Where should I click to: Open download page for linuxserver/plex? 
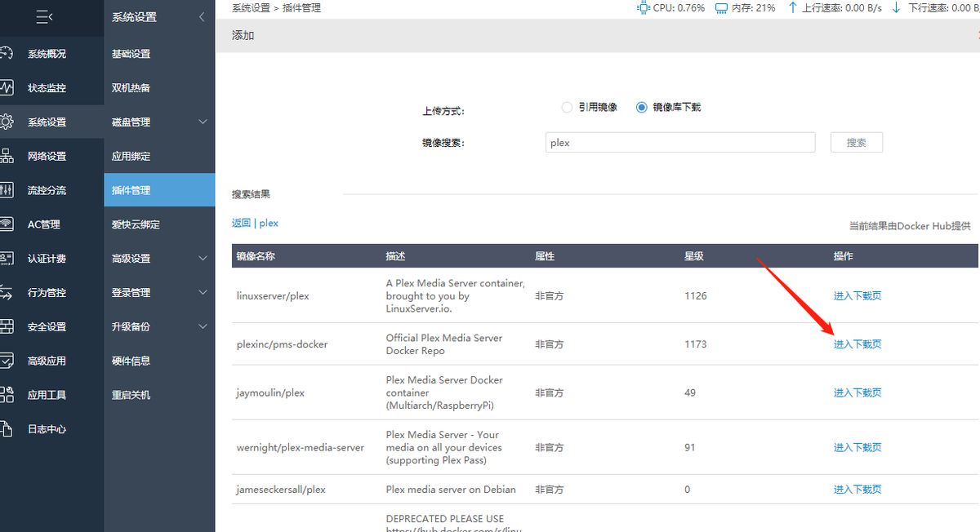(857, 296)
